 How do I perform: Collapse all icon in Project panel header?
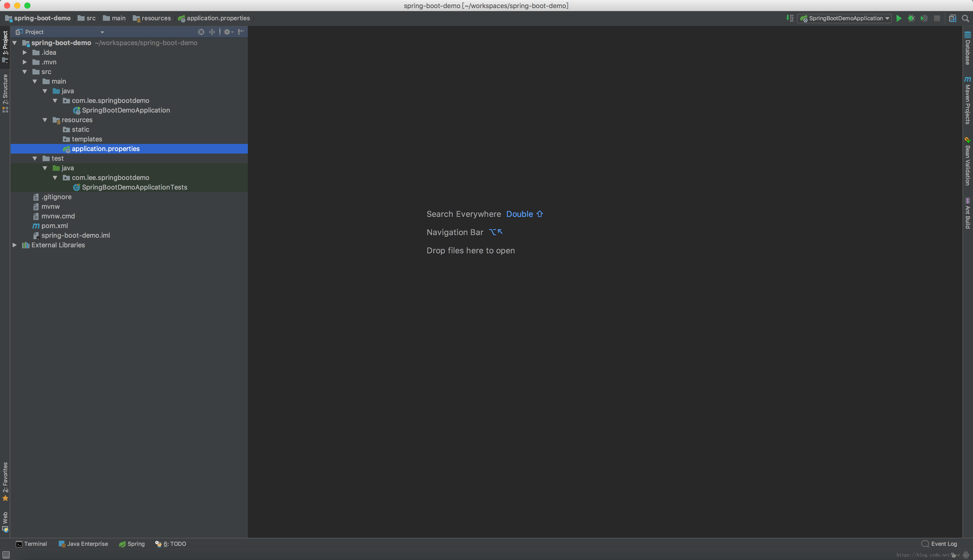(212, 32)
